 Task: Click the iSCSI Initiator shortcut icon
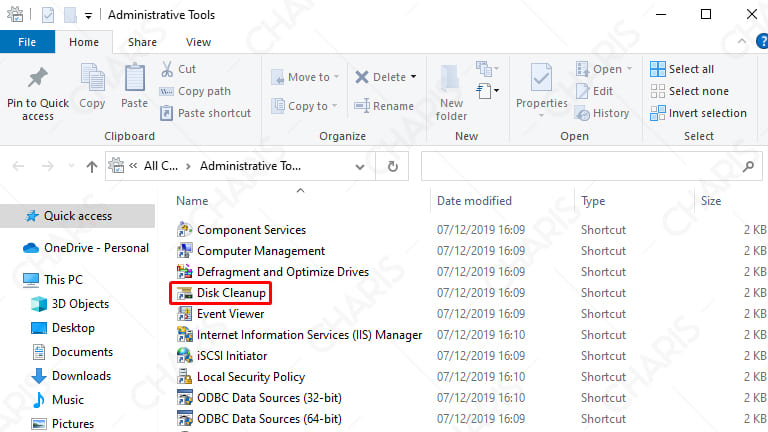coord(185,356)
